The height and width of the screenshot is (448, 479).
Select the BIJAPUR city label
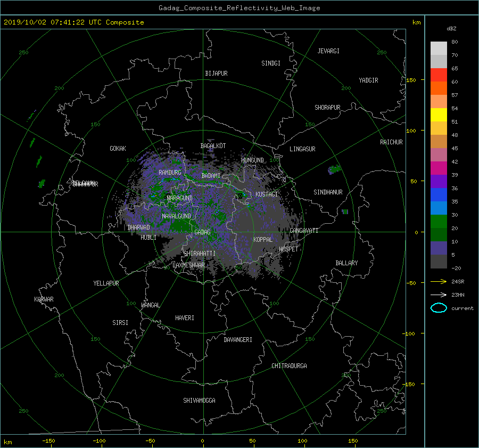pos(216,74)
